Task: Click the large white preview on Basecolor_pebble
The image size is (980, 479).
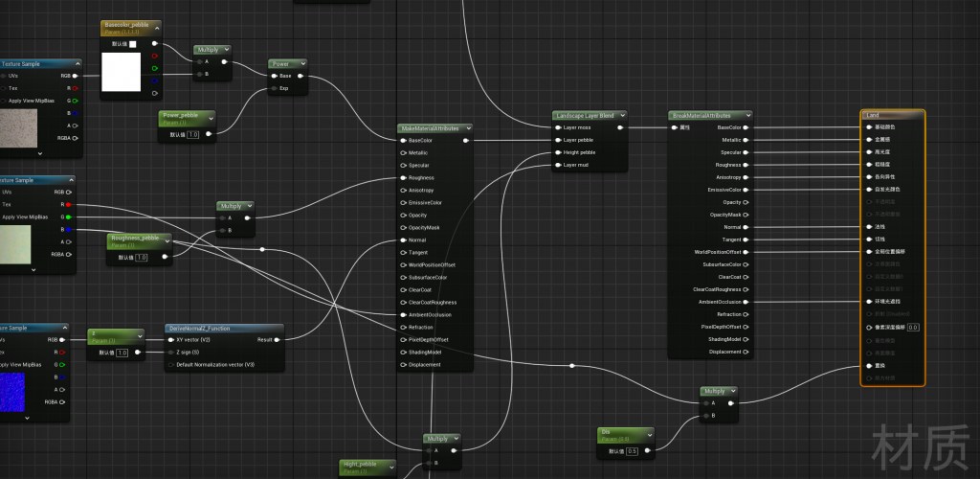Action: tap(122, 72)
